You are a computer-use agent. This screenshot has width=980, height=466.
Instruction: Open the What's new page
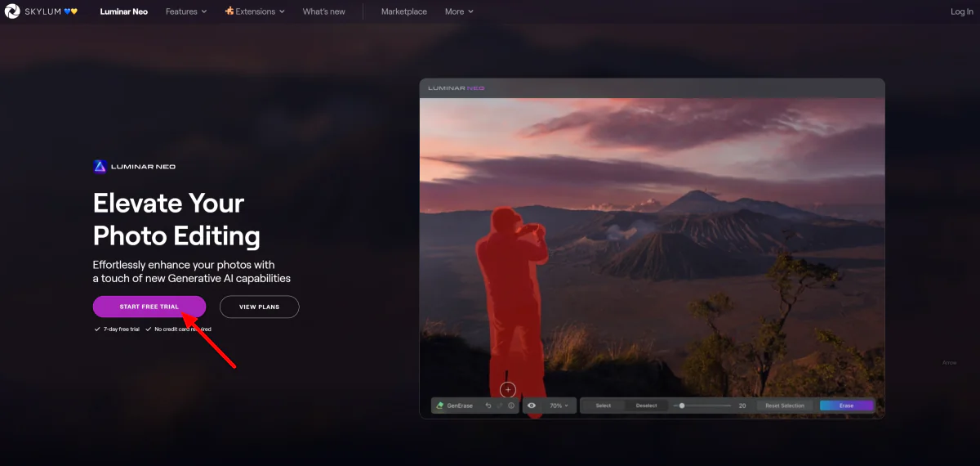pyautogui.click(x=323, y=11)
